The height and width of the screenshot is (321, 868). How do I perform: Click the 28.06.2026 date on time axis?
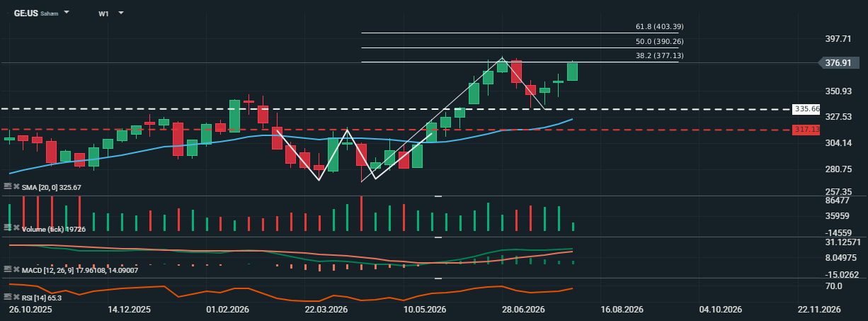[523, 310]
